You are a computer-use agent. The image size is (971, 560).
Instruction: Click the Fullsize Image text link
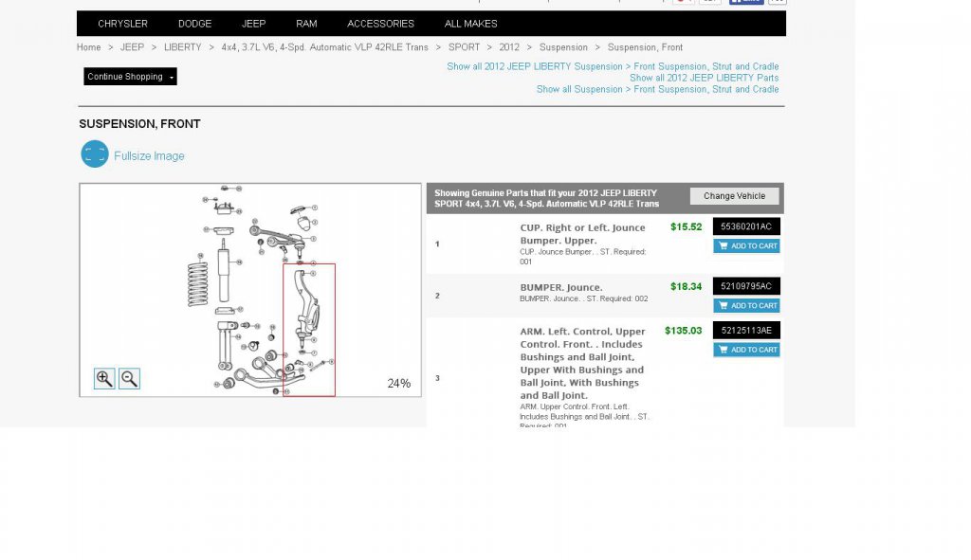pyautogui.click(x=149, y=156)
